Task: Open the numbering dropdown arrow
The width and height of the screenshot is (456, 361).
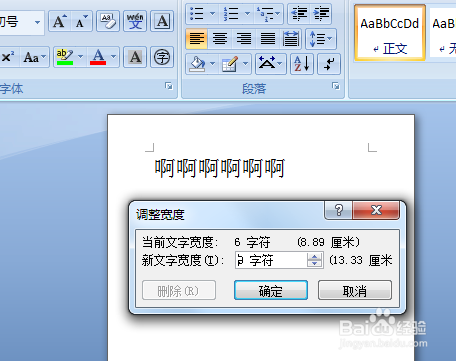Action: click(x=248, y=14)
